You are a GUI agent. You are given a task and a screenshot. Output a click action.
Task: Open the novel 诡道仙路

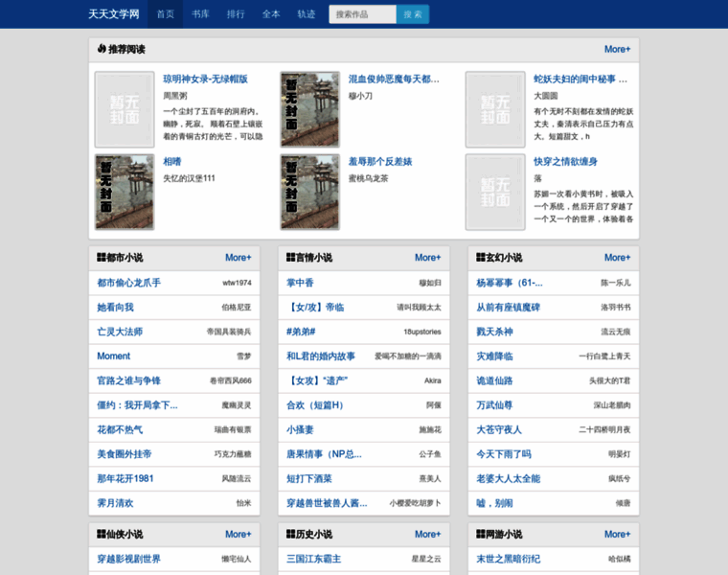click(x=494, y=380)
